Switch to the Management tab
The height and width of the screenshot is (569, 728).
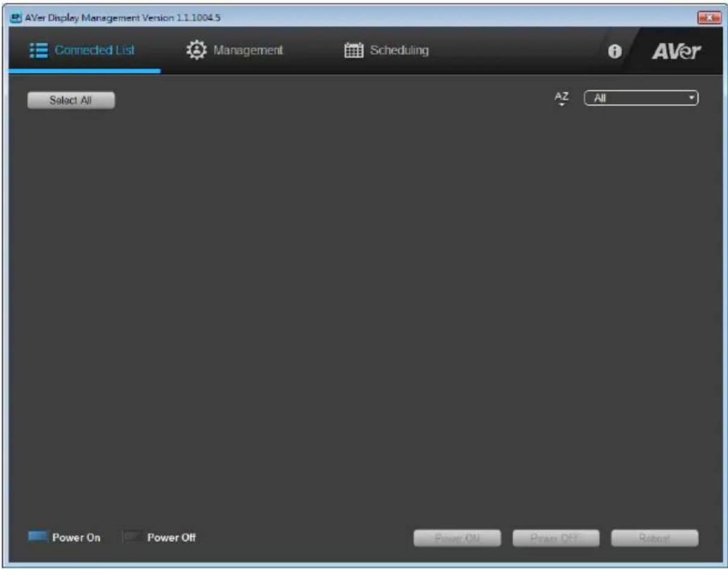tap(235, 51)
